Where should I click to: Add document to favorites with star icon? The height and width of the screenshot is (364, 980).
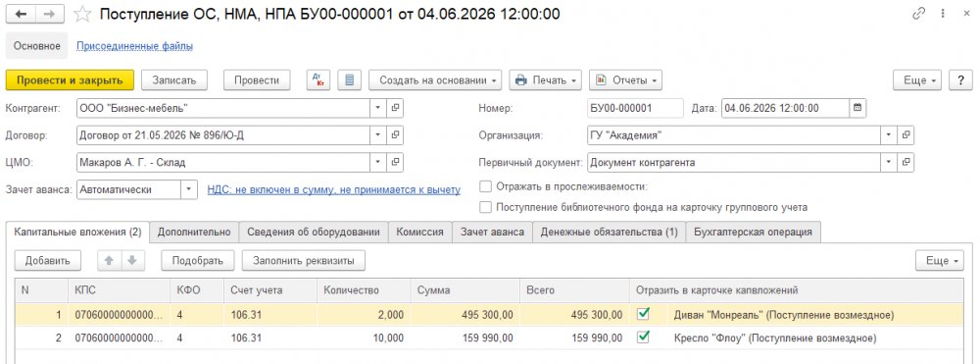pyautogui.click(x=82, y=14)
